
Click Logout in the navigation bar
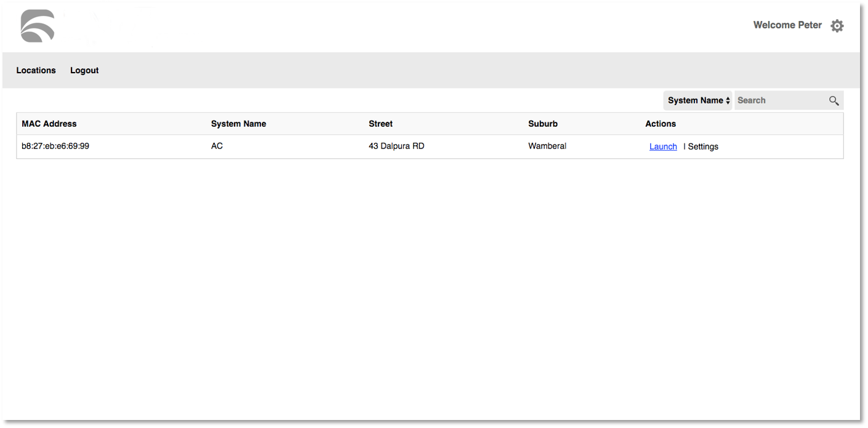click(x=84, y=70)
